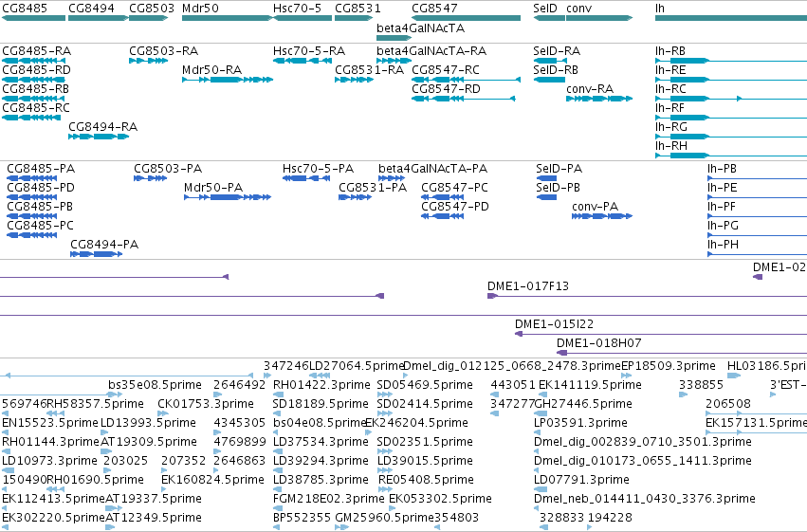Image resolution: width=807 pixels, height=532 pixels.
Task: Select EST RE05408.5prime
Action: pyautogui.click(x=426, y=480)
